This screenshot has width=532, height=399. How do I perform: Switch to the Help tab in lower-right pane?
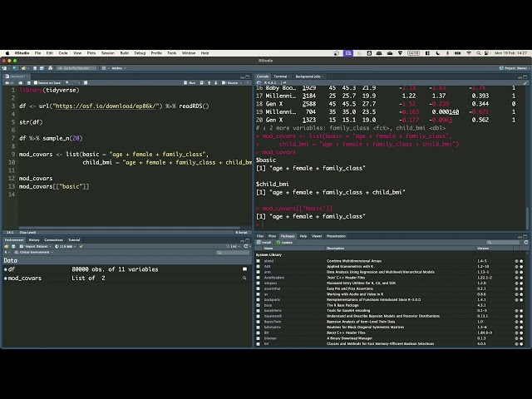click(303, 236)
